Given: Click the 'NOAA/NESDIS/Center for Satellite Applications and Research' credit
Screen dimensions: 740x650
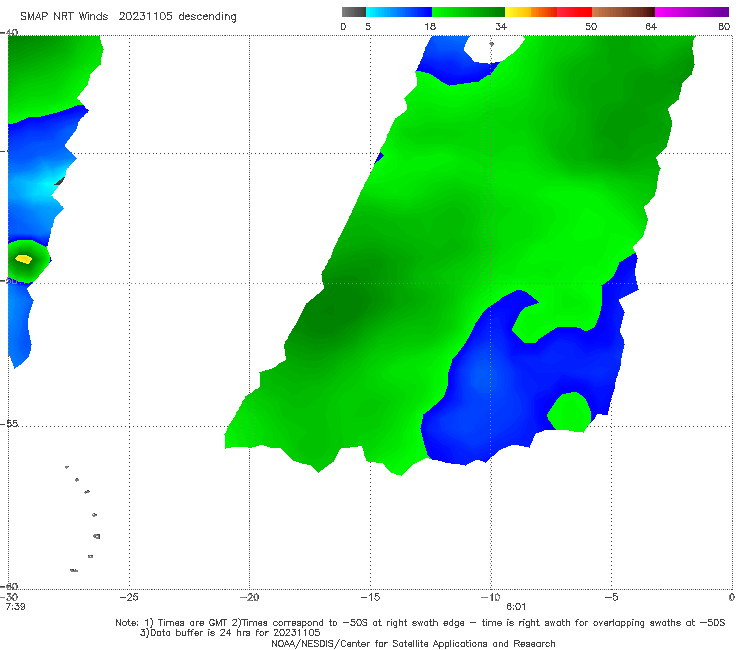Looking at the screenshot, I should pyautogui.click(x=413, y=643).
